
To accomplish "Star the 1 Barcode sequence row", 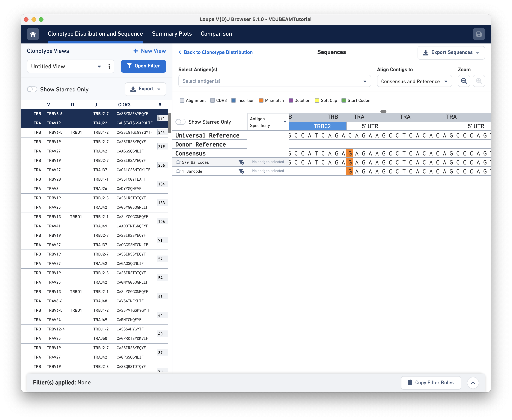I will point(178,171).
